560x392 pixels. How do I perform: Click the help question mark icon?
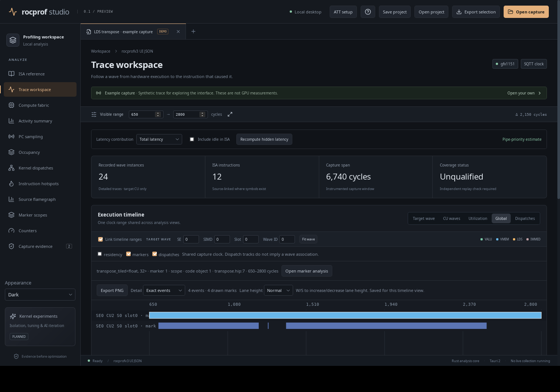[368, 12]
